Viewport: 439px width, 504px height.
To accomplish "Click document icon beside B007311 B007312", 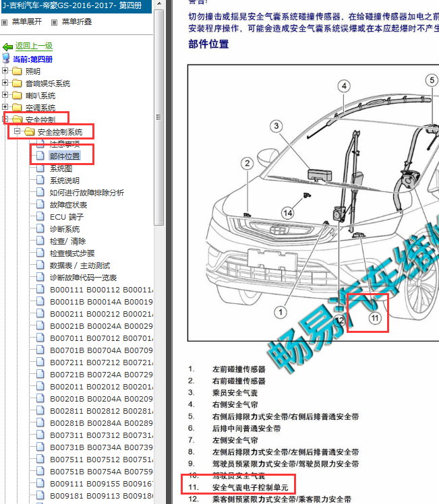I will coord(40,435).
